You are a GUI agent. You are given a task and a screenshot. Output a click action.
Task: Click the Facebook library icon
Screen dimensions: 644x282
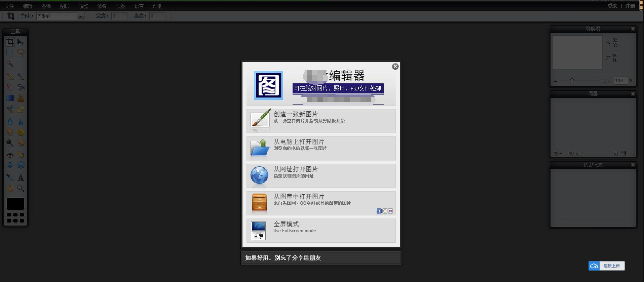pyautogui.click(x=379, y=211)
